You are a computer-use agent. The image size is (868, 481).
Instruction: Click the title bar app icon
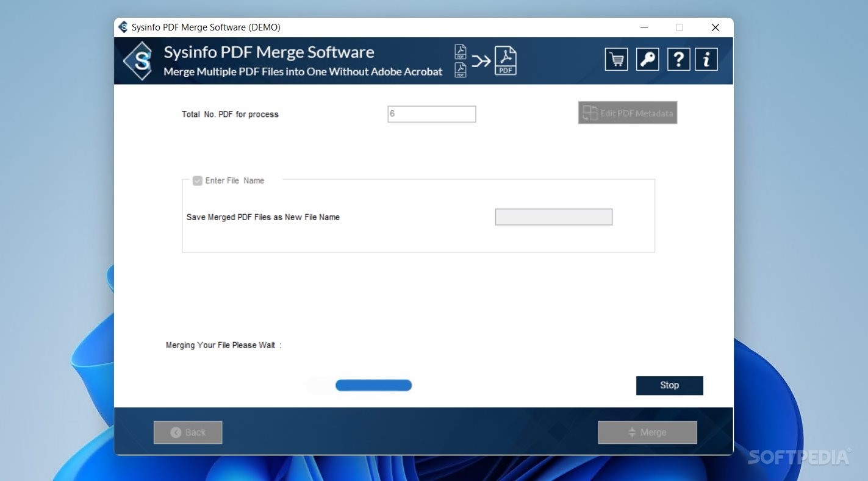(123, 27)
